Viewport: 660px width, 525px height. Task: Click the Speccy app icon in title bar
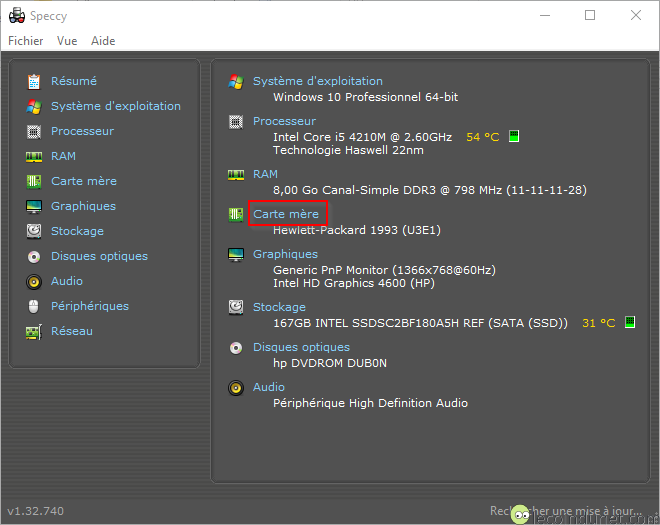pyautogui.click(x=17, y=16)
